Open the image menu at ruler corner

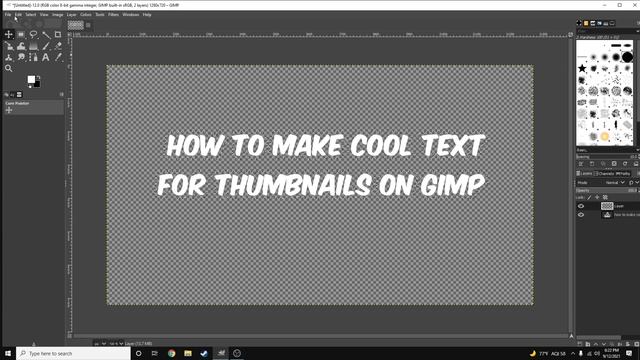[x=70, y=35]
